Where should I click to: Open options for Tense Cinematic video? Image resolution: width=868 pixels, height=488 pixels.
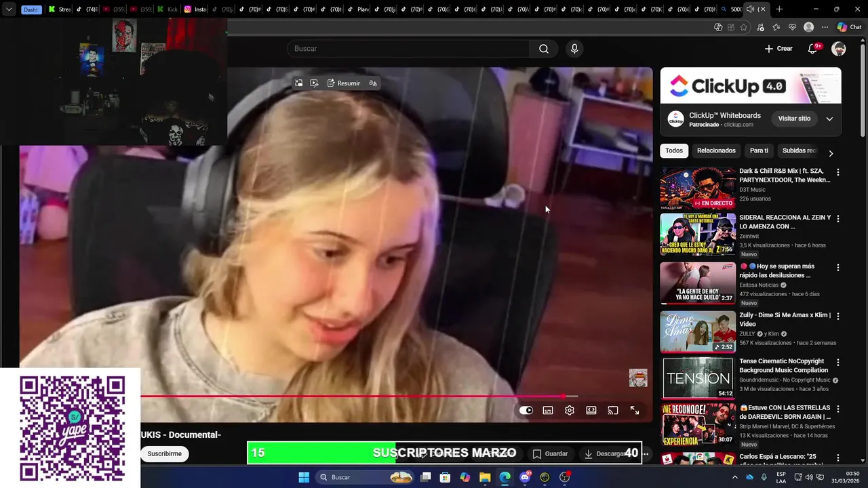[838, 363]
